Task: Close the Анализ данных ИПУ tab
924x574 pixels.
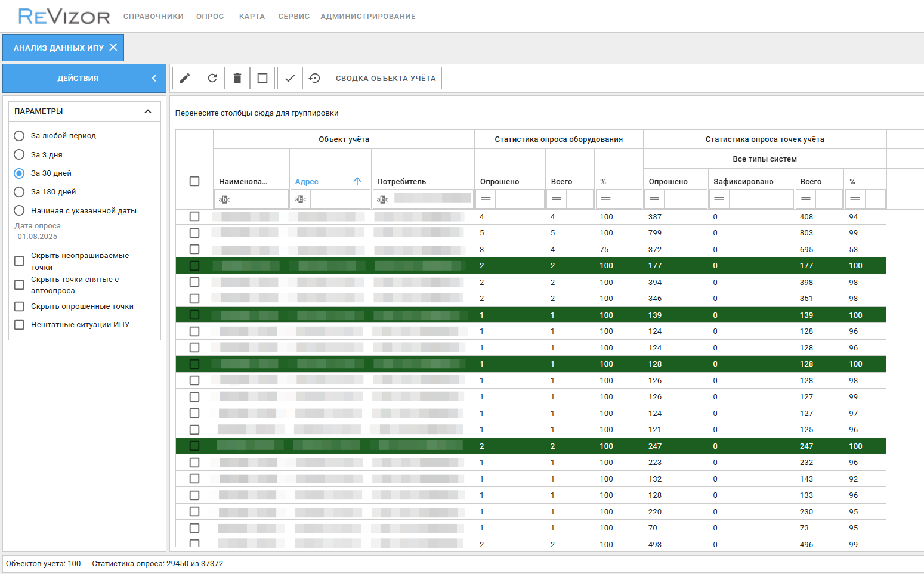Action: coord(113,47)
